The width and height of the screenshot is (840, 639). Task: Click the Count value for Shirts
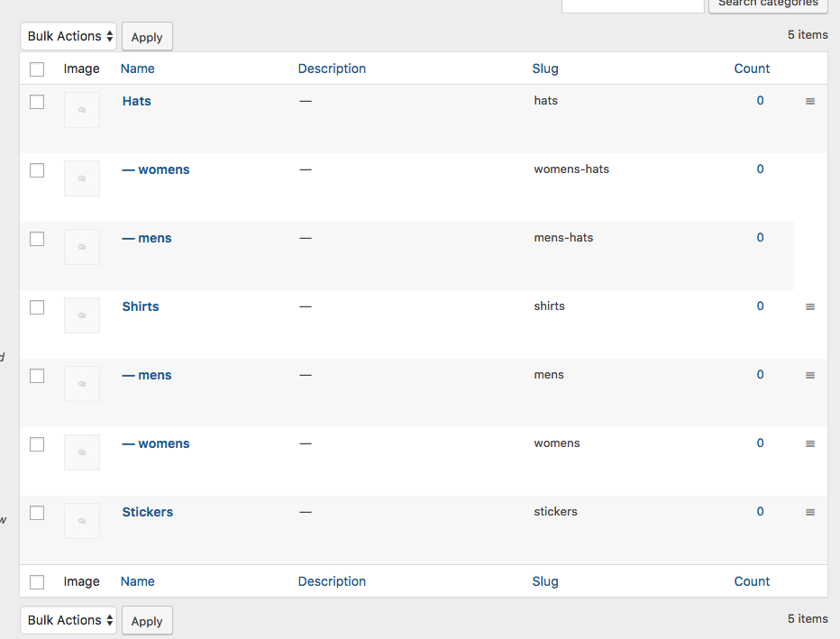[760, 306]
